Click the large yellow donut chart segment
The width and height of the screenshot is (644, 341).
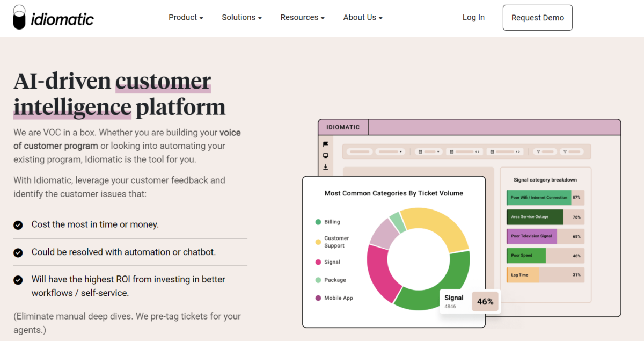tap(437, 224)
